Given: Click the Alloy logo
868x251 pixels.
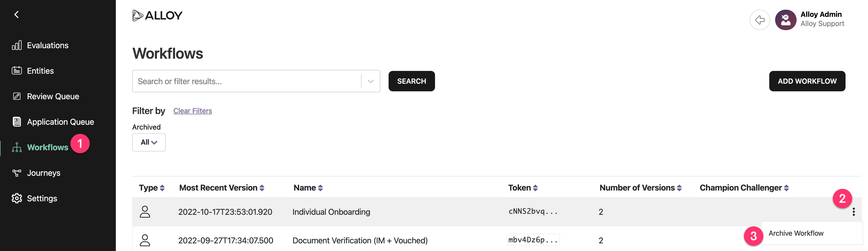Looking at the screenshot, I should (x=157, y=16).
